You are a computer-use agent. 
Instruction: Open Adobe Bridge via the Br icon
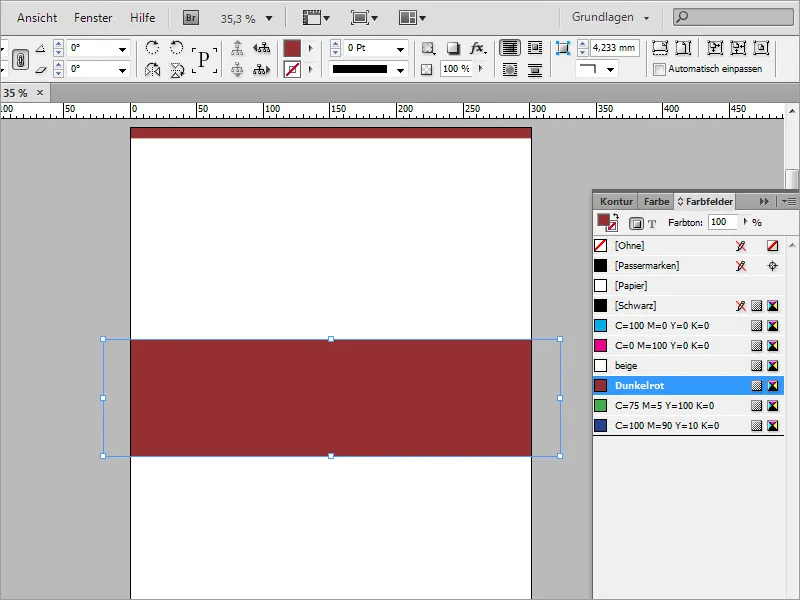tap(191, 18)
